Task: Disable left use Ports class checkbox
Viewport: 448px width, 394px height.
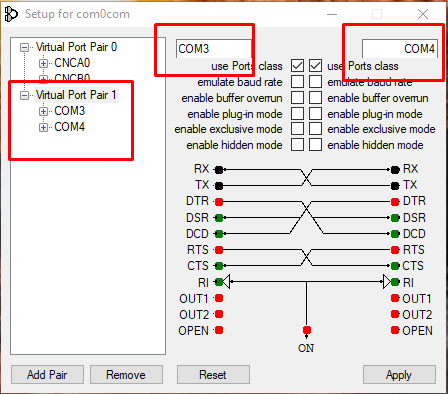Action: click(297, 66)
